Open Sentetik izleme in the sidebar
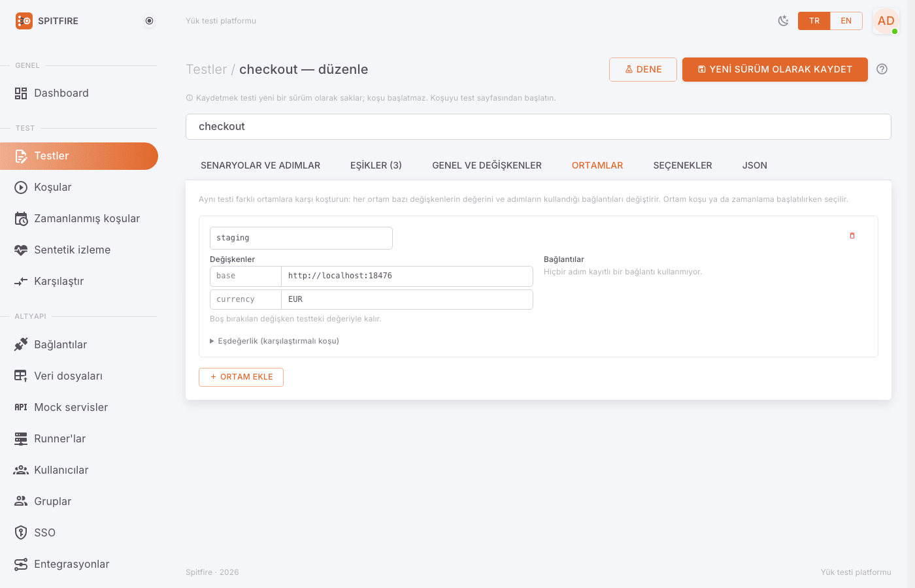Screen dimensions: 915x588 78,250
